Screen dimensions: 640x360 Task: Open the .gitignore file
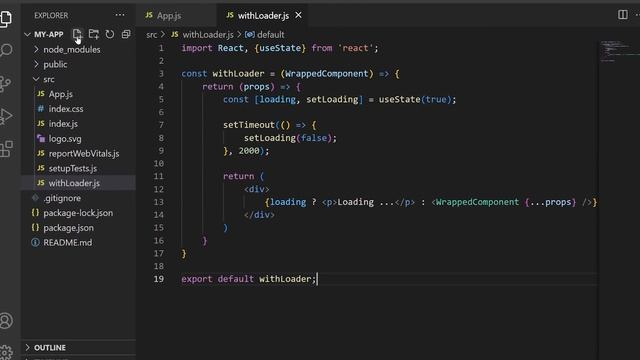click(x=62, y=198)
